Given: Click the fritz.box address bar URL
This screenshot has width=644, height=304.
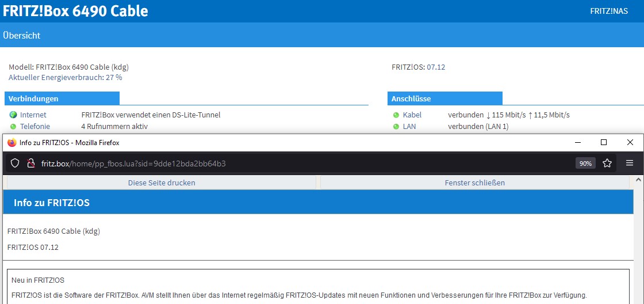Looking at the screenshot, I should [133, 164].
